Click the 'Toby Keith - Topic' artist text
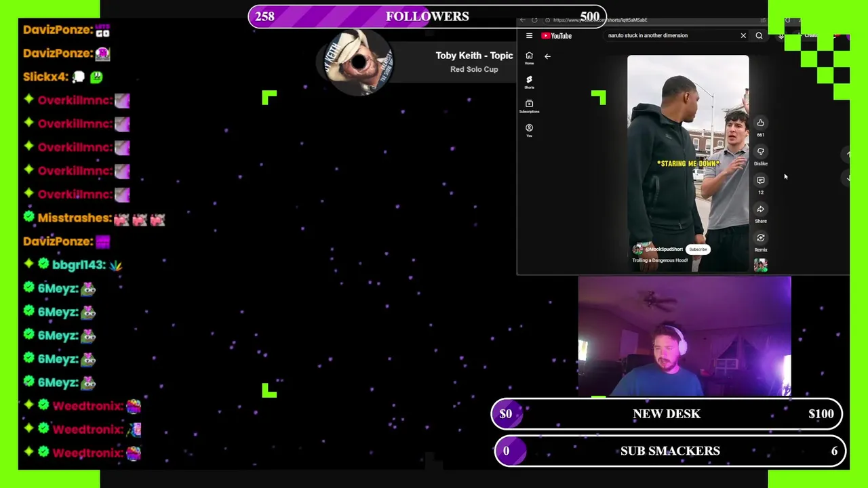The width and height of the screenshot is (868, 488). click(x=474, y=56)
